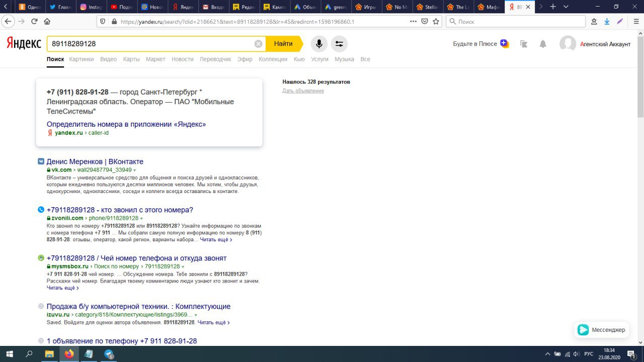Focus the Firefox Поиск search box
Image resolution: width=644 pixels, height=362 pixels.
[516, 22]
